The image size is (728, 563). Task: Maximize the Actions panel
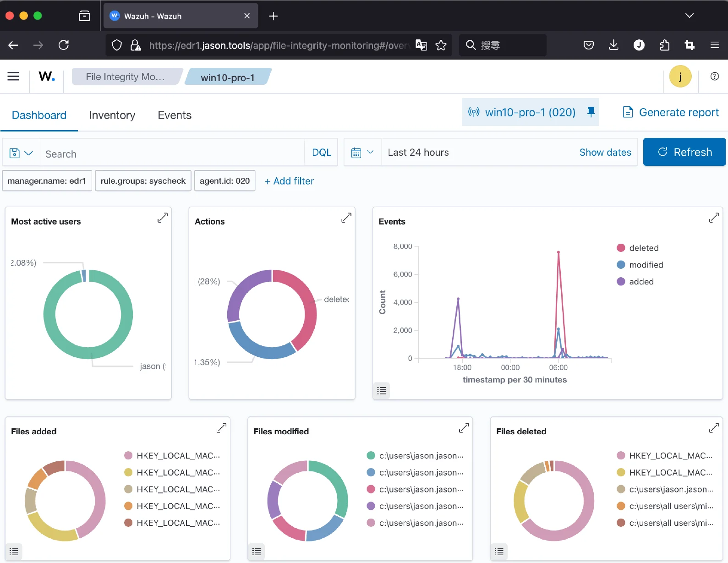346,218
